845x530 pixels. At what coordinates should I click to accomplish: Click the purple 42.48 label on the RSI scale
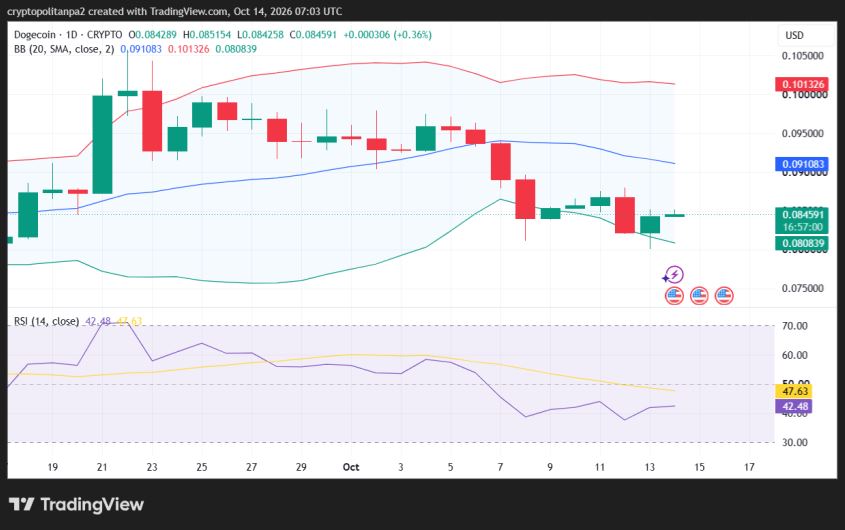click(794, 407)
